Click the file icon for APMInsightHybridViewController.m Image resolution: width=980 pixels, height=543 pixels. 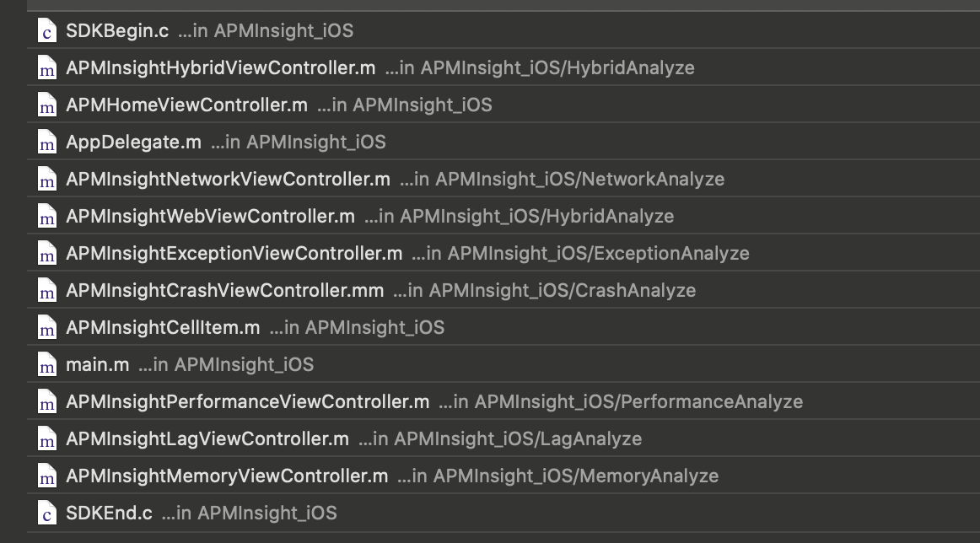(x=47, y=67)
